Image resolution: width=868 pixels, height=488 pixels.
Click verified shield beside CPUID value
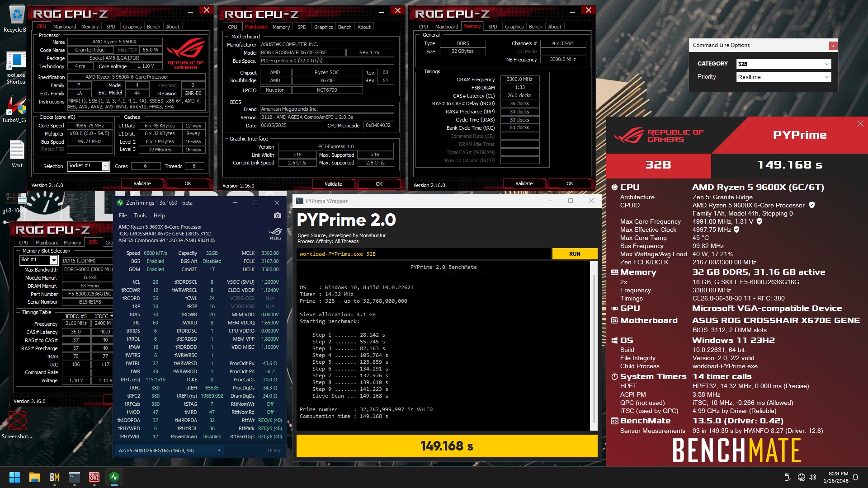(812, 205)
